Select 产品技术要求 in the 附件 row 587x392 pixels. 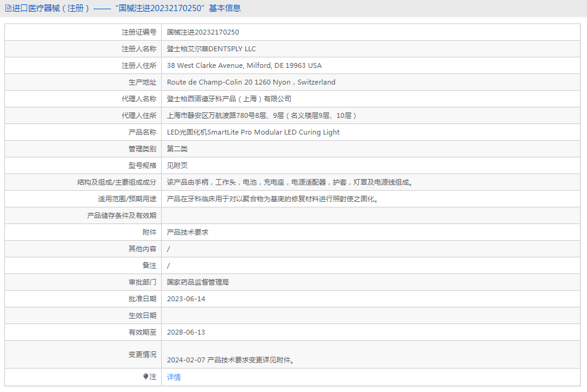click(x=188, y=232)
